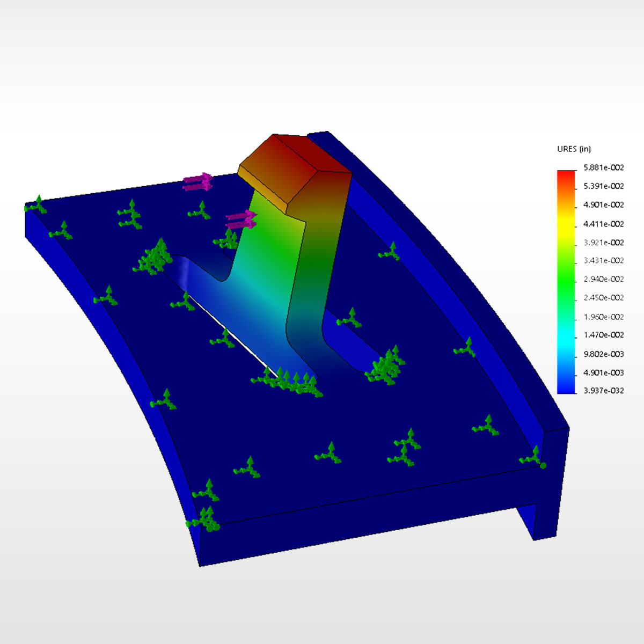644x644 pixels.
Task: Select legend value 9.802e-003
Action: pos(604,354)
